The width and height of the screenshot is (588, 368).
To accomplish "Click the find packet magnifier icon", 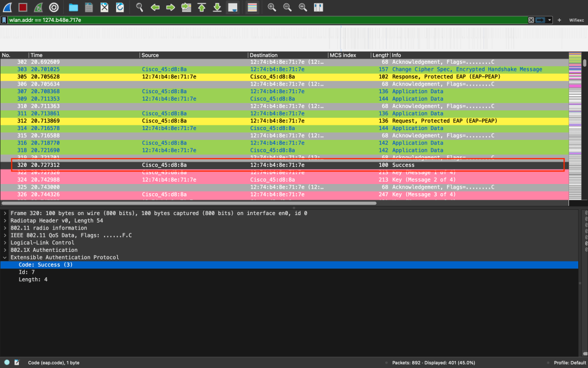I will [140, 7].
